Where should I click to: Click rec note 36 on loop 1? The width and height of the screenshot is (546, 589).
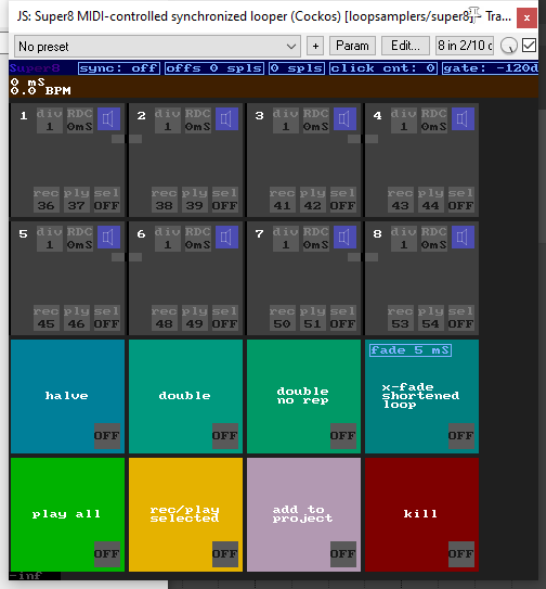[x=46, y=200]
